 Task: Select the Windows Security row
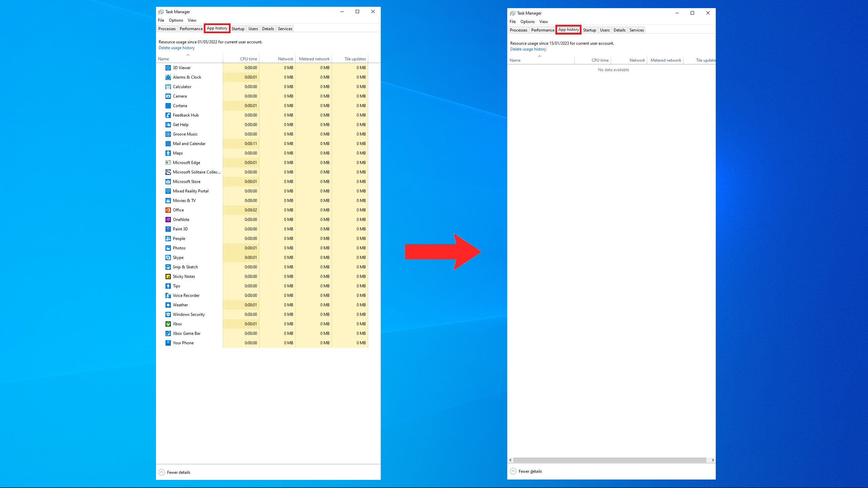tap(189, 314)
